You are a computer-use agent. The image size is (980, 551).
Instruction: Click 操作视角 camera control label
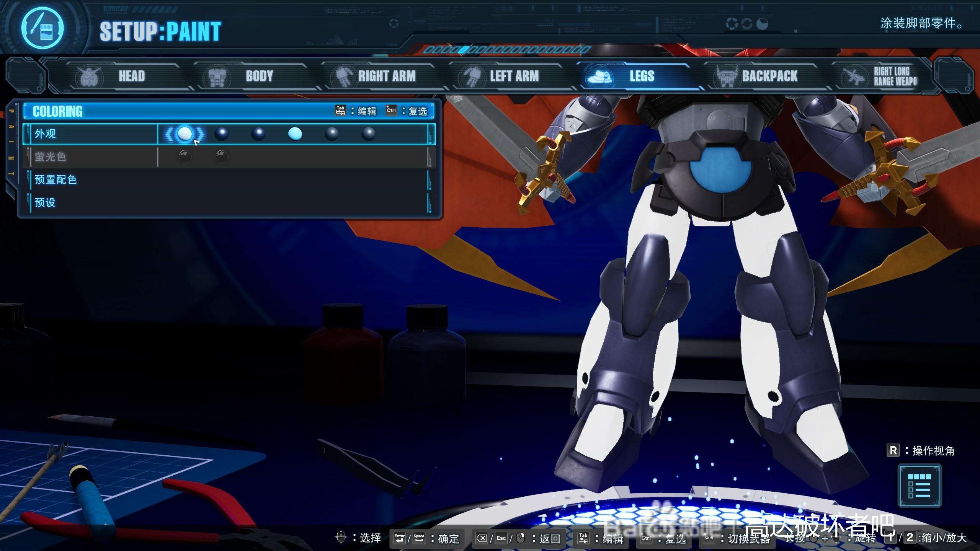933,451
